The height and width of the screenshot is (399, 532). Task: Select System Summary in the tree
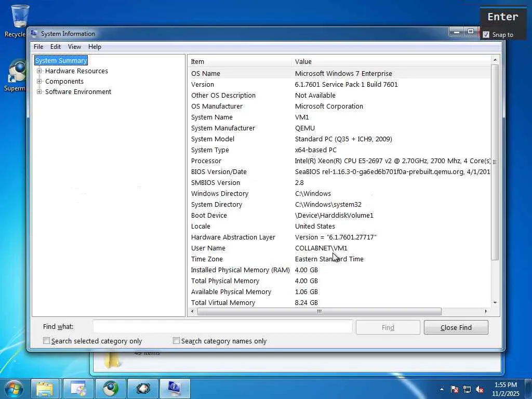(61, 60)
